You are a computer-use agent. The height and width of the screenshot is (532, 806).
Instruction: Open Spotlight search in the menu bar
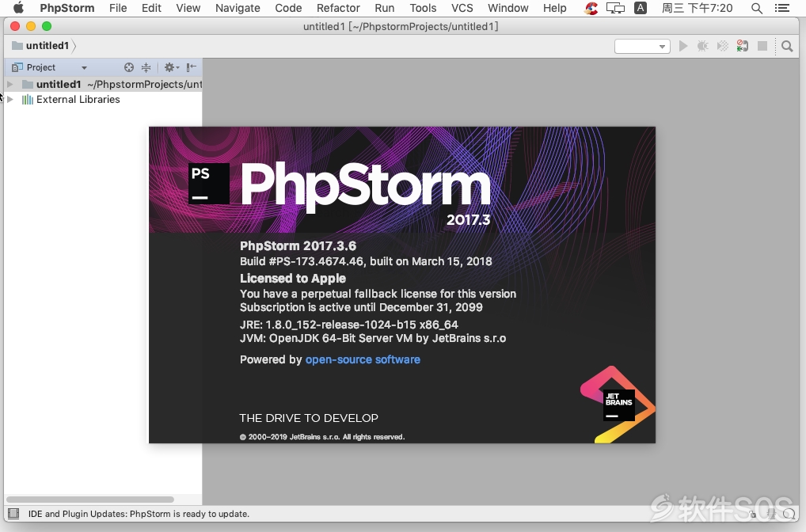click(757, 8)
